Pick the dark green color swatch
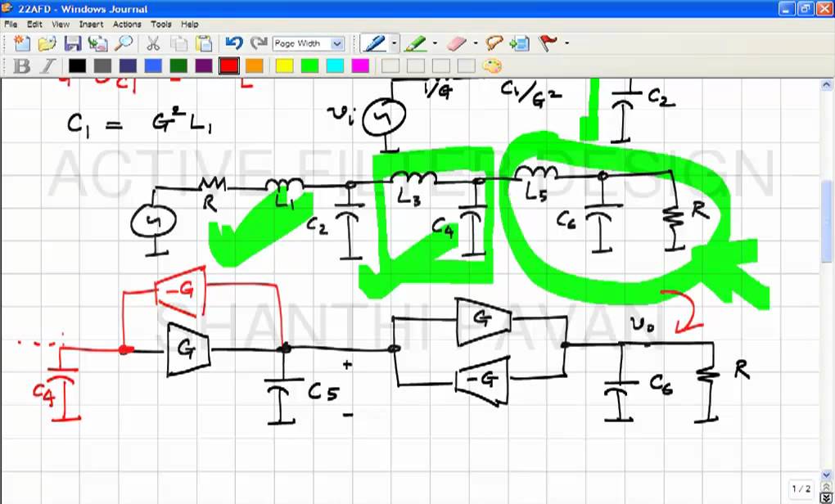Screen dimensions: 835x504 pos(178,66)
